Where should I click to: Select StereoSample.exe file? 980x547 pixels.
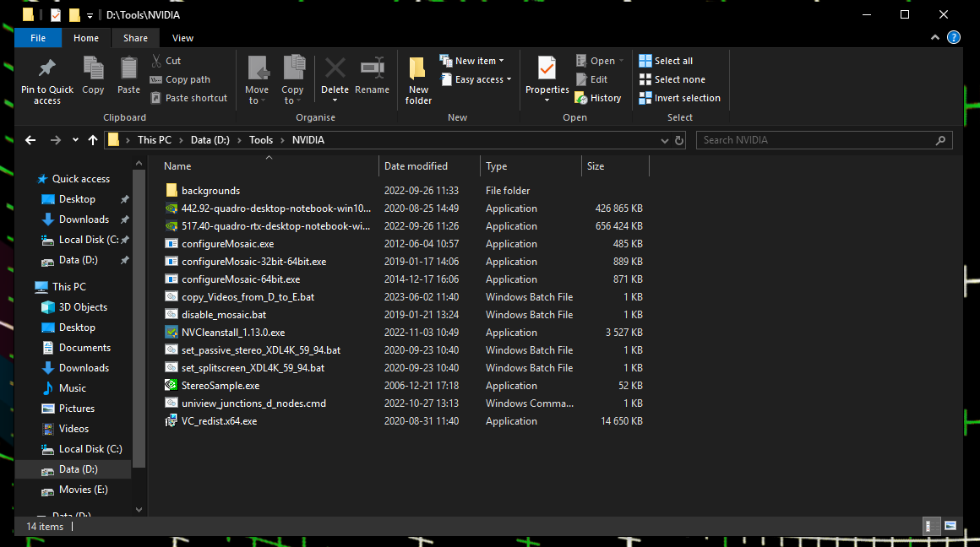point(220,385)
